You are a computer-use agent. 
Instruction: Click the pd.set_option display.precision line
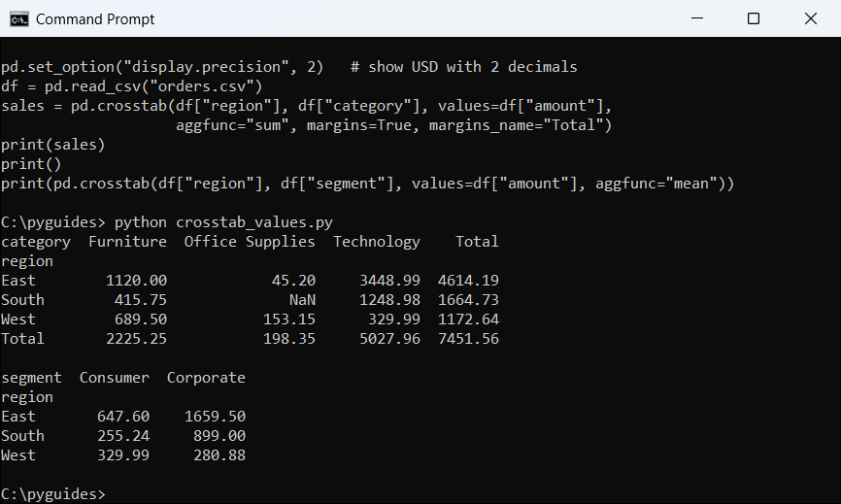289,67
